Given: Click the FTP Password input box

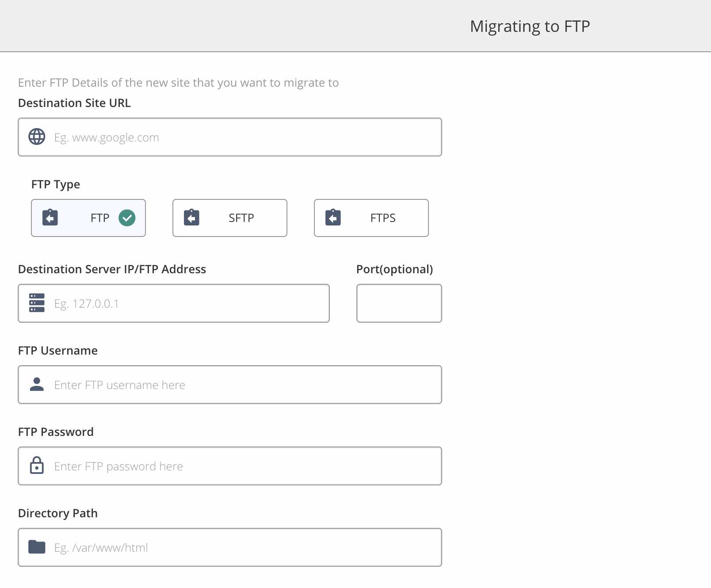Looking at the screenshot, I should coord(230,466).
